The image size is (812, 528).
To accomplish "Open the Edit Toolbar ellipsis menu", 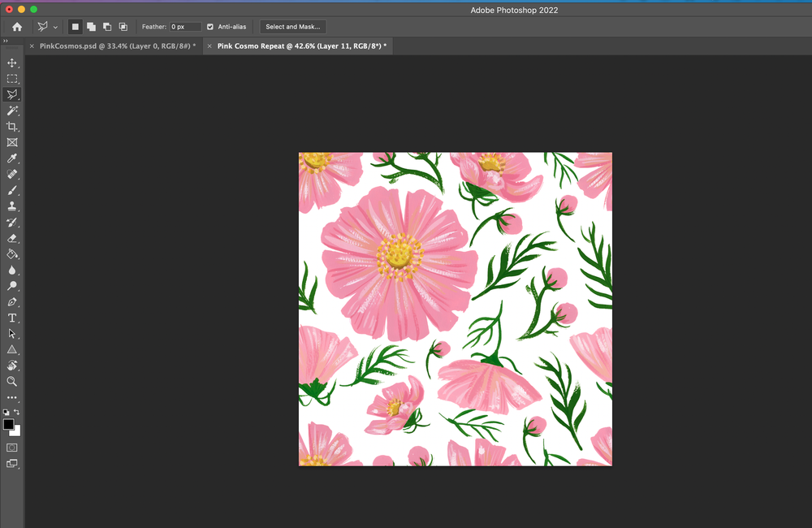I will pos(12,396).
